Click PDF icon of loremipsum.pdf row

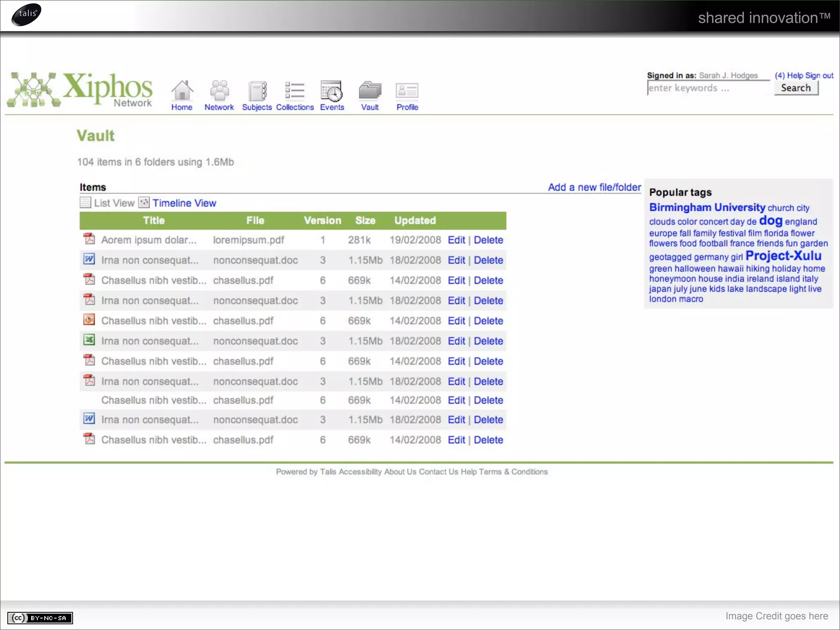tap(89, 239)
